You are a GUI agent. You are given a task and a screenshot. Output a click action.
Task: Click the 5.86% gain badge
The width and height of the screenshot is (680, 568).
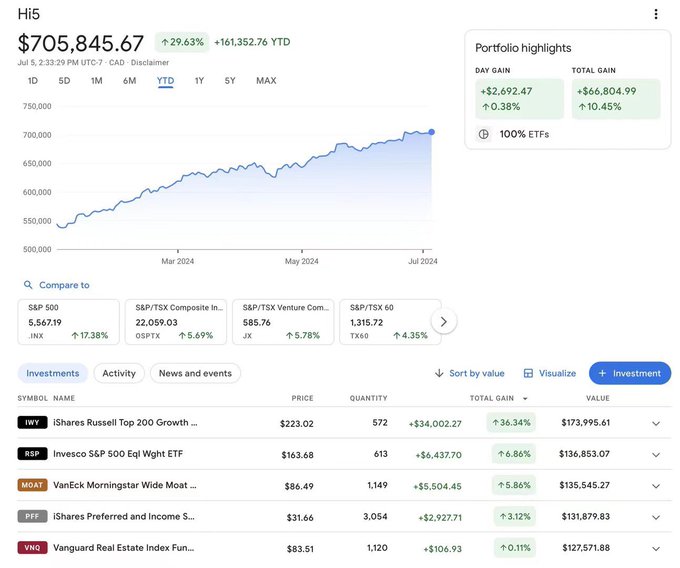(514, 485)
